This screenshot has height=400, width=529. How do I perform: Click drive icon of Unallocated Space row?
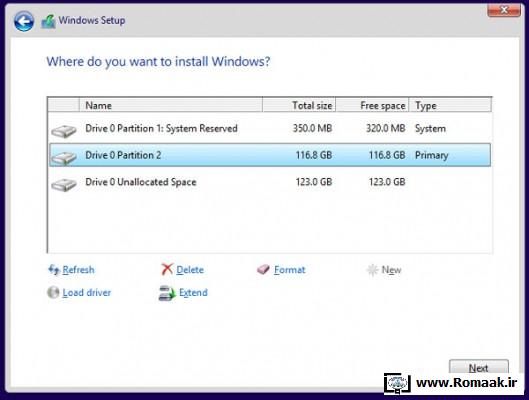click(x=64, y=184)
